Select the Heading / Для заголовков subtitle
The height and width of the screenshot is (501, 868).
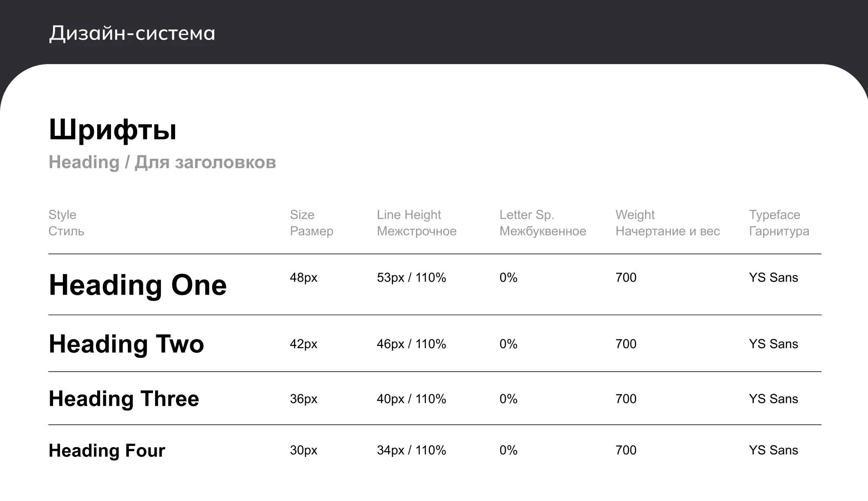point(162,162)
